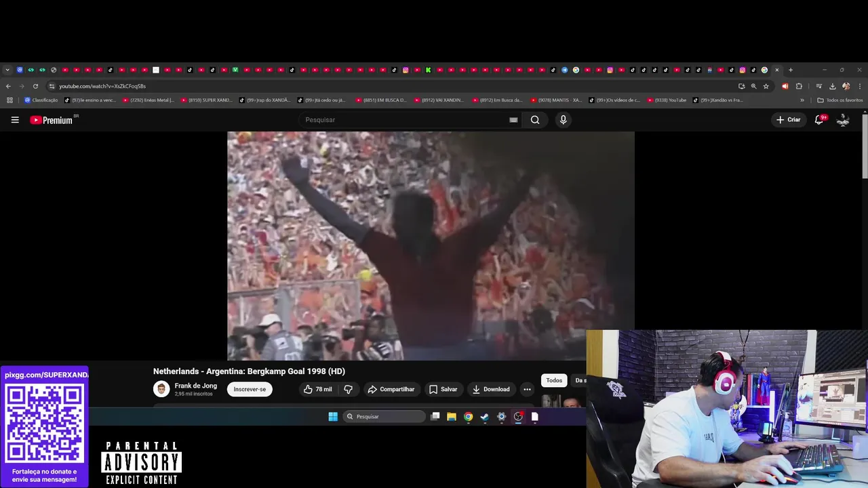The height and width of the screenshot is (488, 868).
Task: Click the Compartilhar share button
Action: click(391, 389)
